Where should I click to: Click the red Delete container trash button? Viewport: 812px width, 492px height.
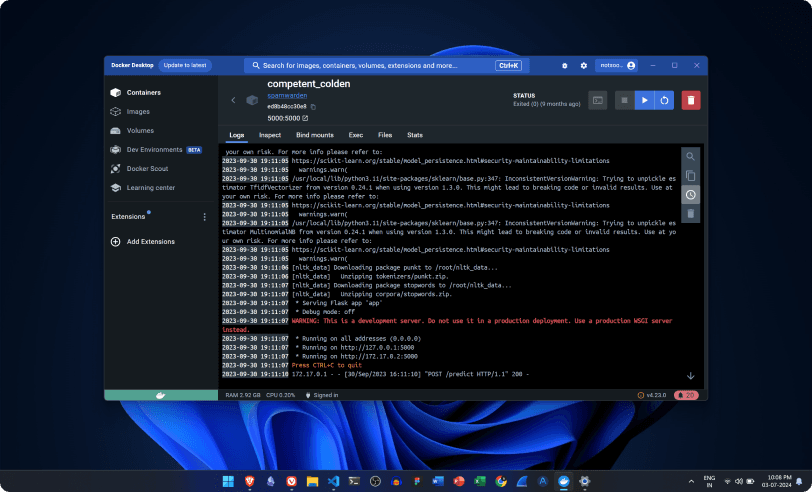tap(691, 100)
